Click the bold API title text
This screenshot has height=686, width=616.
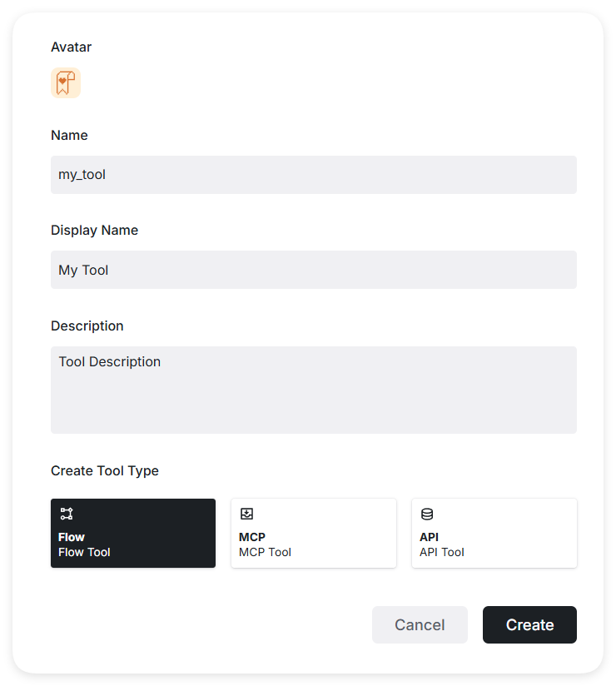(429, 537)
